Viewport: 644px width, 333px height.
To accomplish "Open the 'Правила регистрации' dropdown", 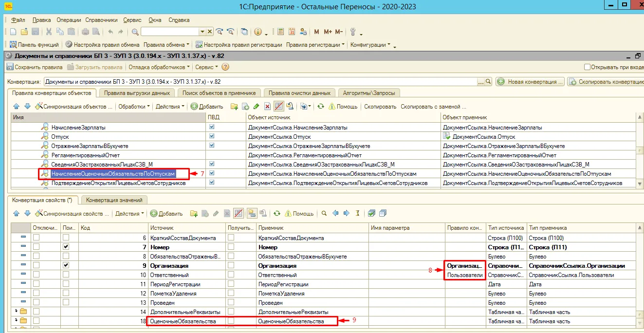I will 315,44.
